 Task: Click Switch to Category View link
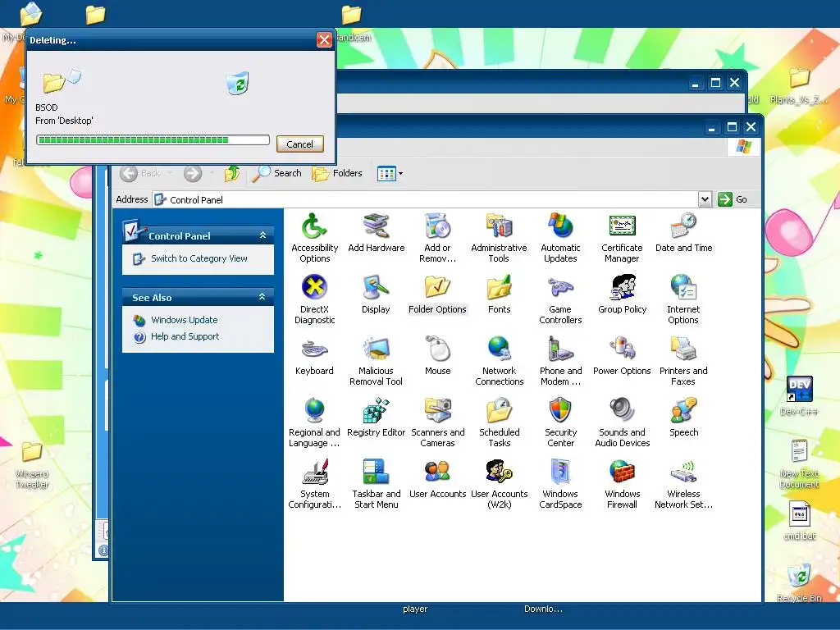(x=199, y=258)
